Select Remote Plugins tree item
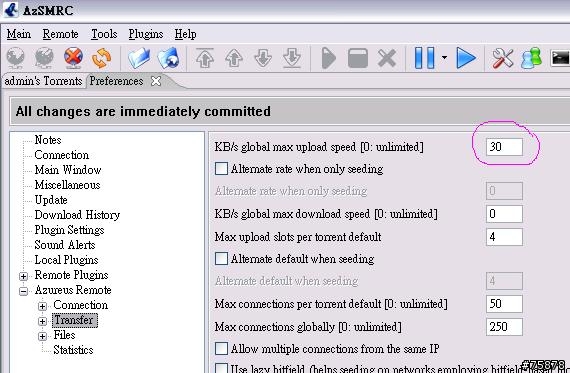 click(71, 275)
